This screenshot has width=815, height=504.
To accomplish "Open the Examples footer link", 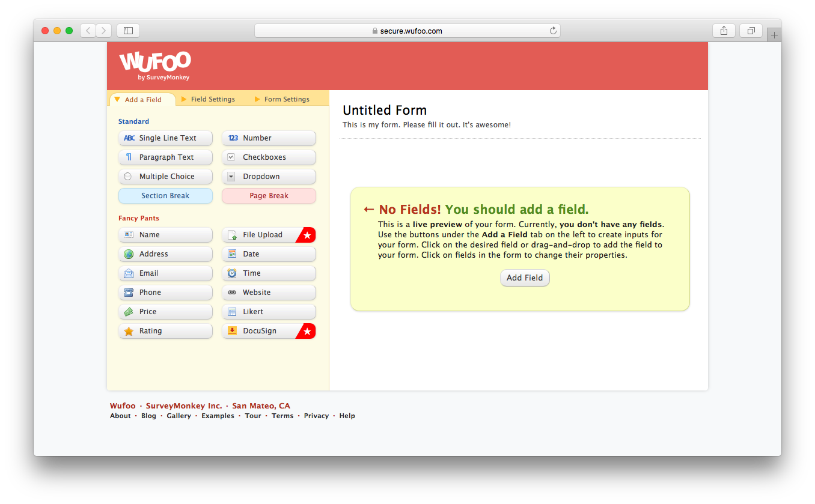I will click(x=218, y=416).
